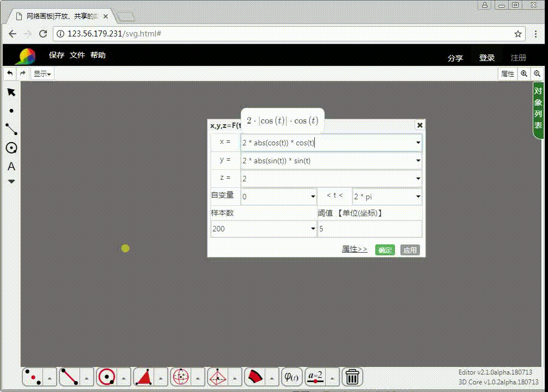Viewport: 548px width, 392px height.
Task: Select the text label tool marked A
Action: point(11,166)
